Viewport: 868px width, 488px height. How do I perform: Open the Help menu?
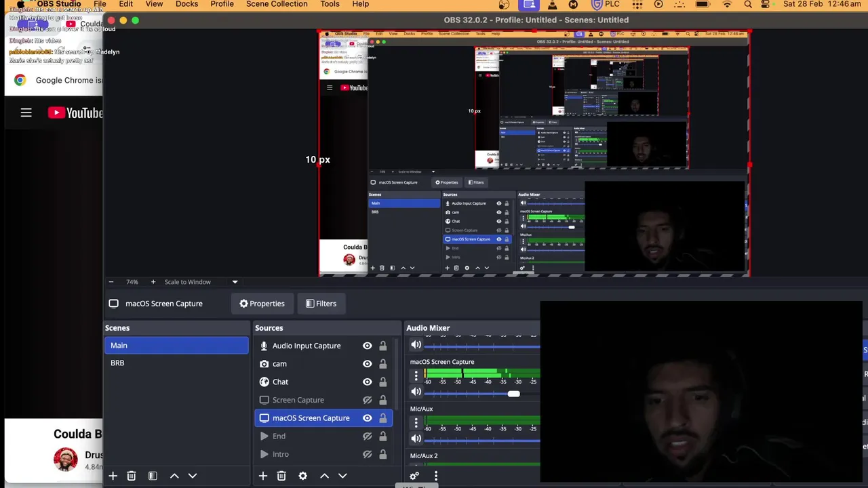[x=361, y=4]
